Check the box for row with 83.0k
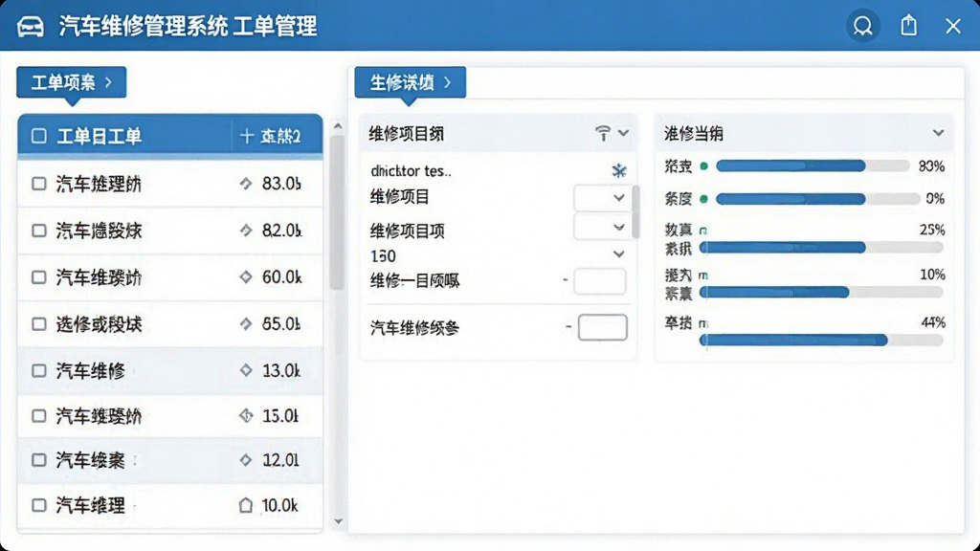 (x=38, y=184)
